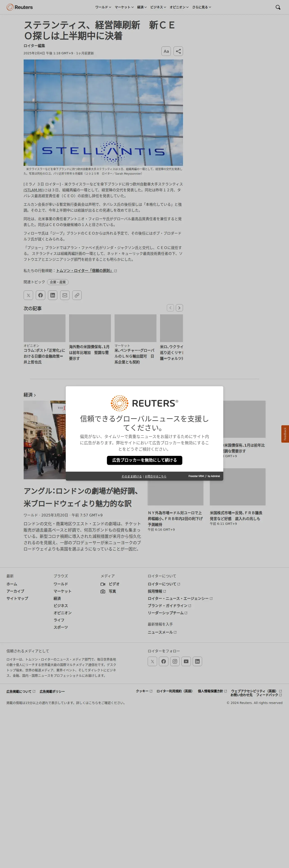Screen dimensions: 289x868
Task: Share article on Facebook
Action: (x=40, y=295)
